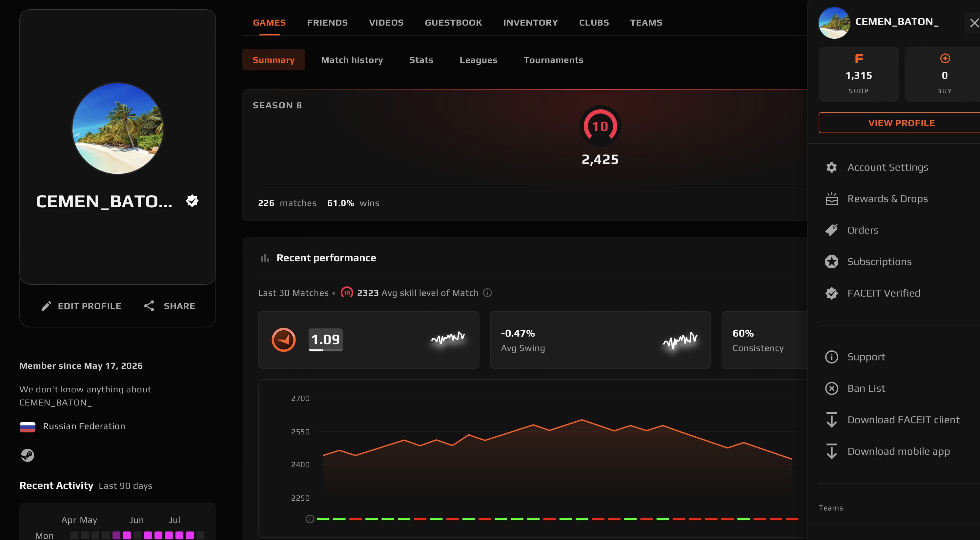The height and width of the screenshot is (540, 980).
Task: Click the Support info circle icon
Action: 831,357
